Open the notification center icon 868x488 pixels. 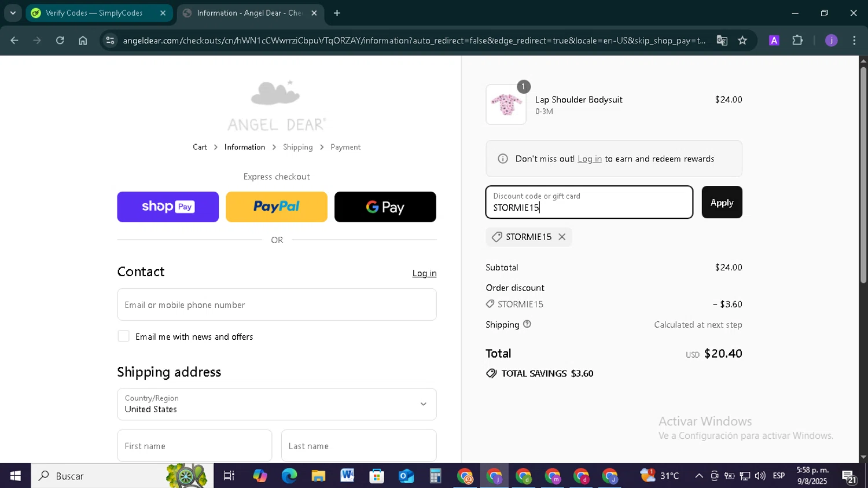[x=849, y=476]
